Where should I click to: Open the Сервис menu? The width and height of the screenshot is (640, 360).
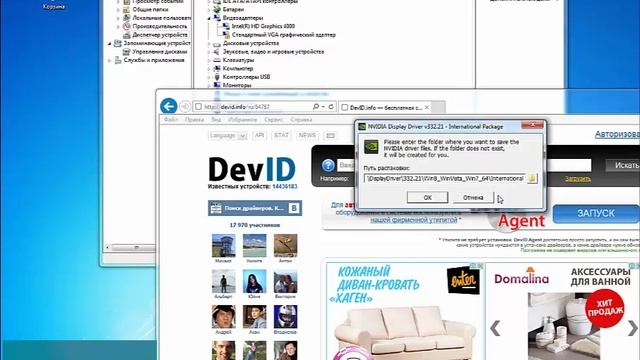[273, 120]
